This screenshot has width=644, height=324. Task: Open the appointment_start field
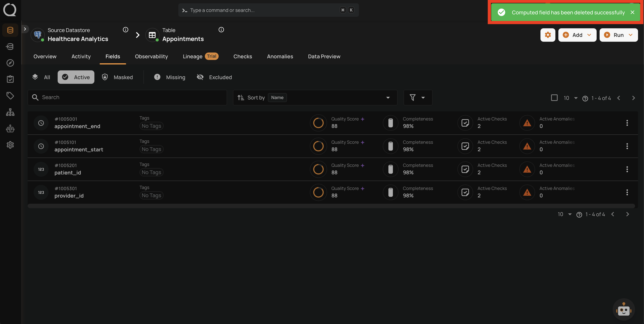(79, 150)
